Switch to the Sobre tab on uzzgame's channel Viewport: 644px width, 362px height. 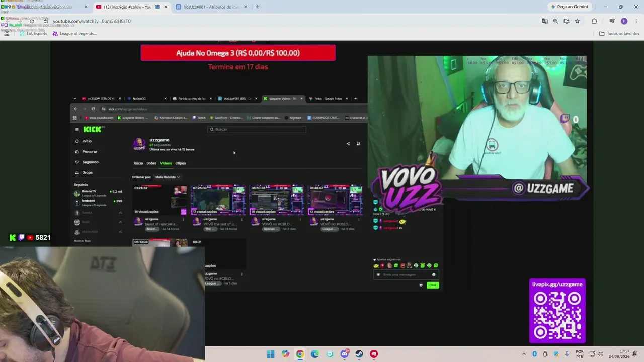(x=151, y=163)
